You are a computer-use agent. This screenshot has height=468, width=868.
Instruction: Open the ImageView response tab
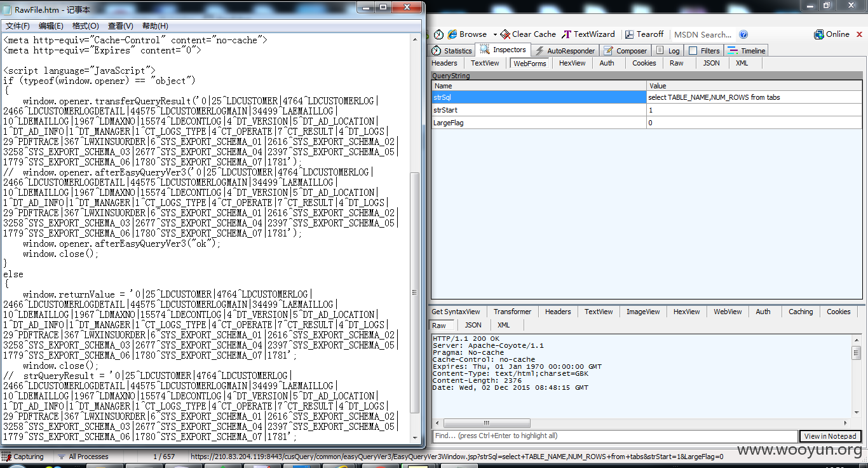pos(643,312)
